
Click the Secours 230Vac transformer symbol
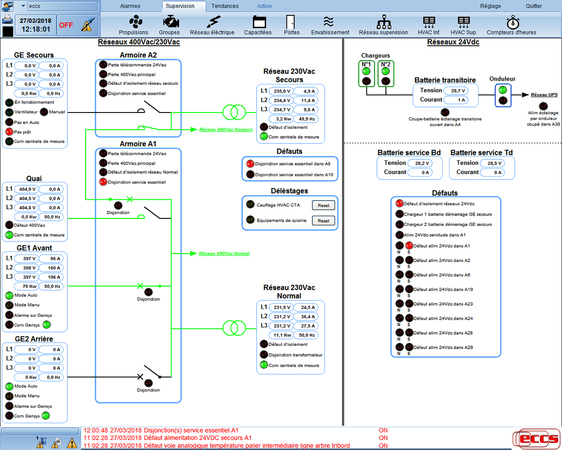coord(234,112)
